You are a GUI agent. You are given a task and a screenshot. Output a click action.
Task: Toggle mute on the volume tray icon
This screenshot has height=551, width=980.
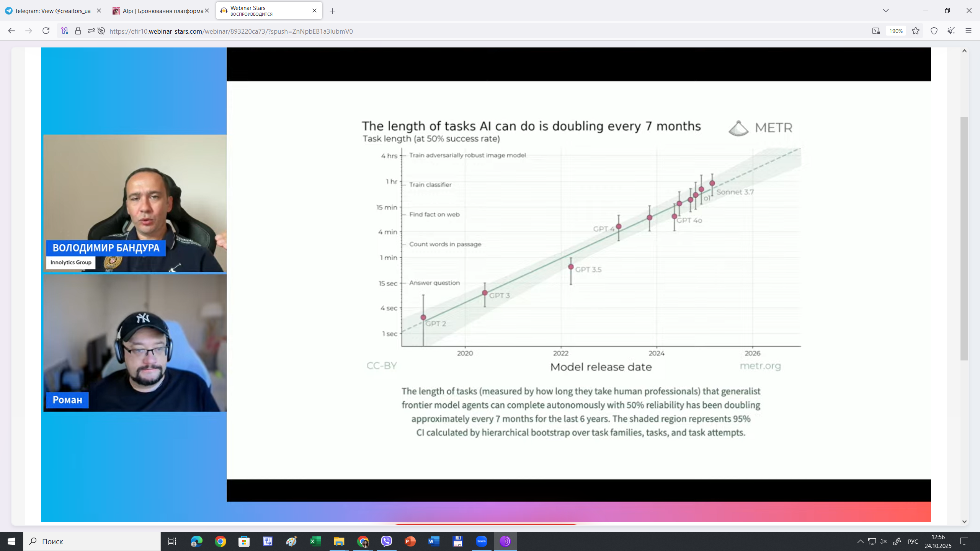(x=884, y=541)
